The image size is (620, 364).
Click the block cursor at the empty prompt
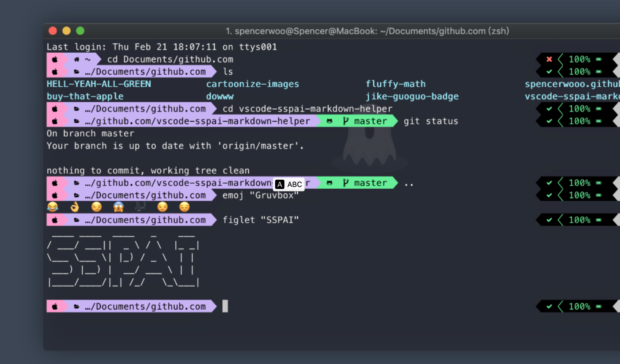pos(225,306)
